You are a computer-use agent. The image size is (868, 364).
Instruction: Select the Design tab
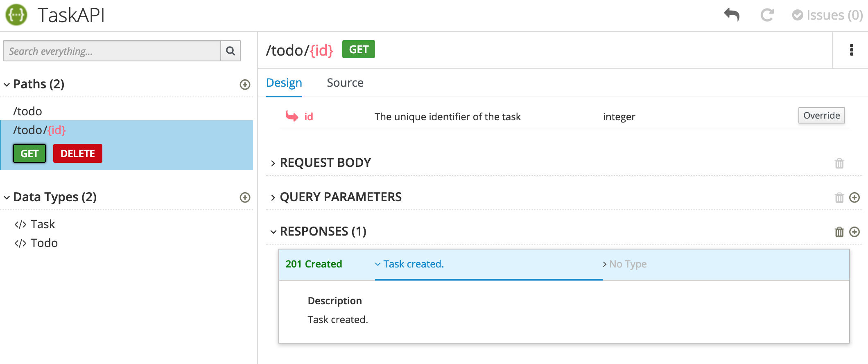pos(284,82)
